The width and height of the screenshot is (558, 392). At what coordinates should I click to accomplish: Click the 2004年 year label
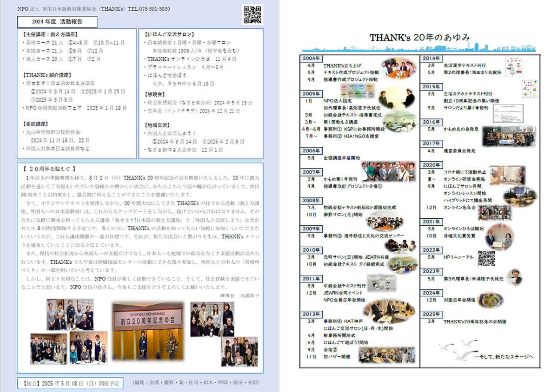point(311,59)
